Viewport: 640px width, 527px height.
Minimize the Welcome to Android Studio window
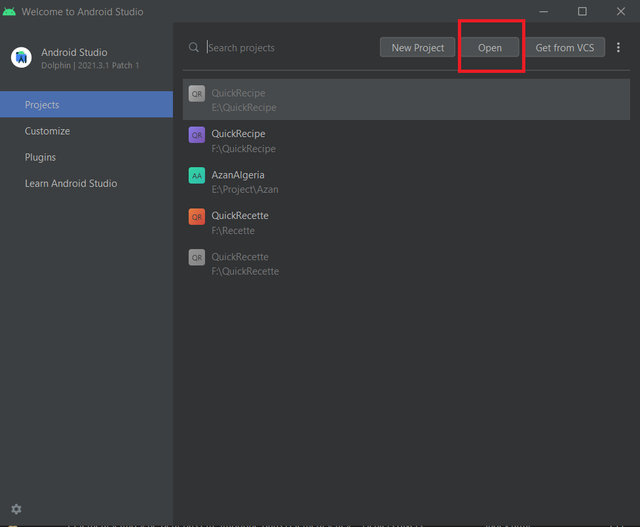click(x=543, y=11)
